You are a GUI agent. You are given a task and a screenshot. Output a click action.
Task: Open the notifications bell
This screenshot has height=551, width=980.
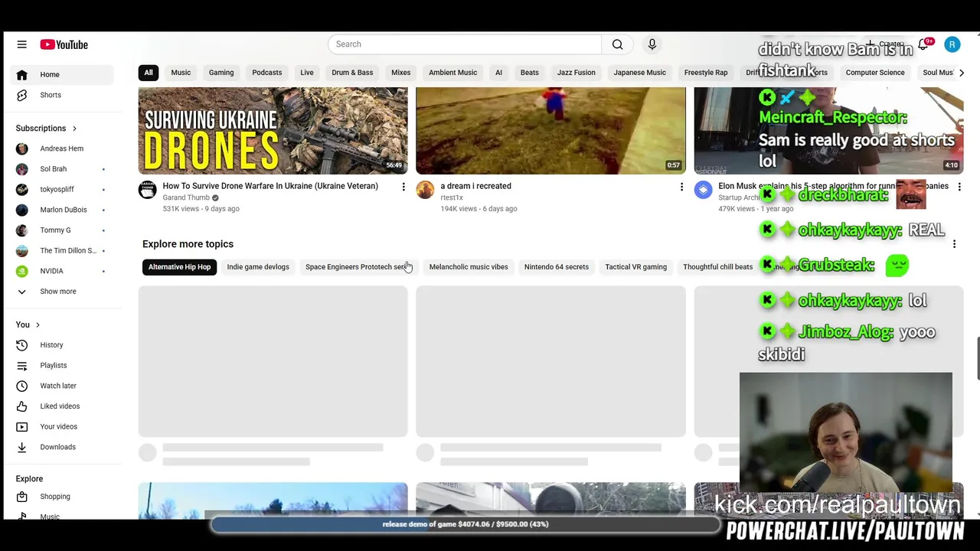923,44
